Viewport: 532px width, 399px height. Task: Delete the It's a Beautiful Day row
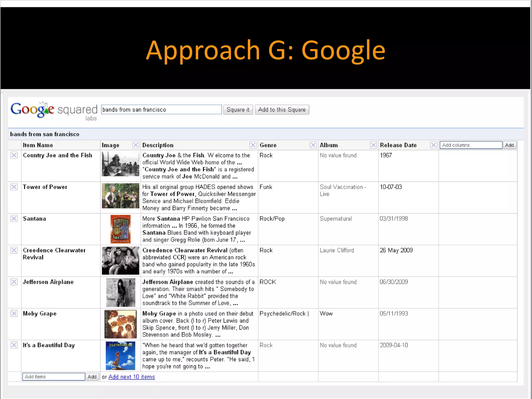point(14,345)
